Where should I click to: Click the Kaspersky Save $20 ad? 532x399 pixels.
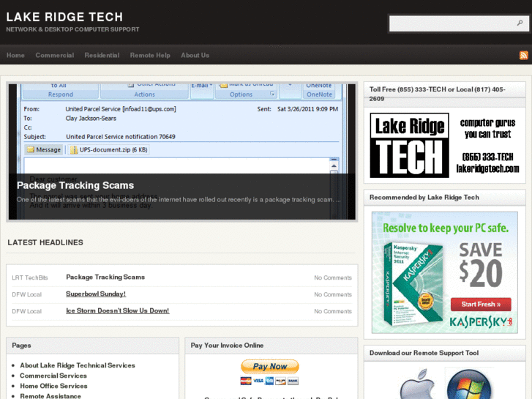pos(445,272)
